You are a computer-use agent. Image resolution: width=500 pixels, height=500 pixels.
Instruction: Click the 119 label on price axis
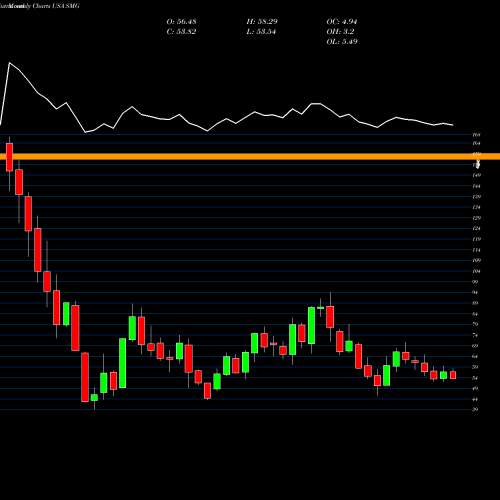point(476,239)
